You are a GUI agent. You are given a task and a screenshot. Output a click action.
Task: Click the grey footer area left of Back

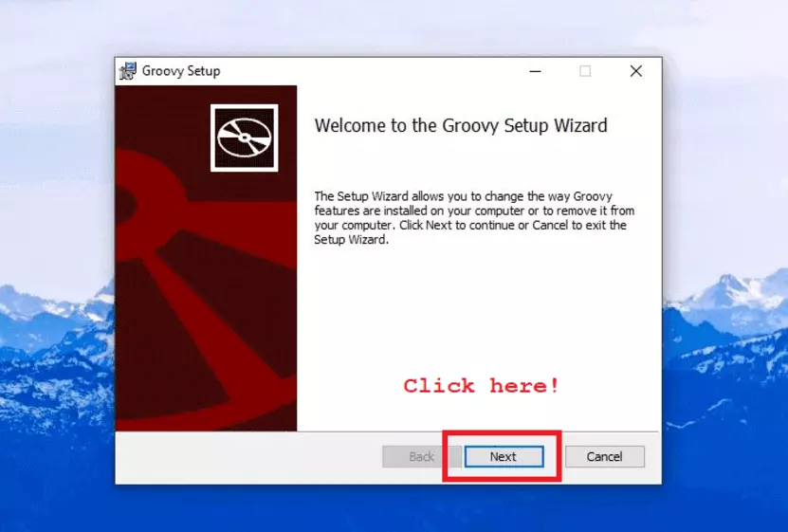click(x=247, y=456)
